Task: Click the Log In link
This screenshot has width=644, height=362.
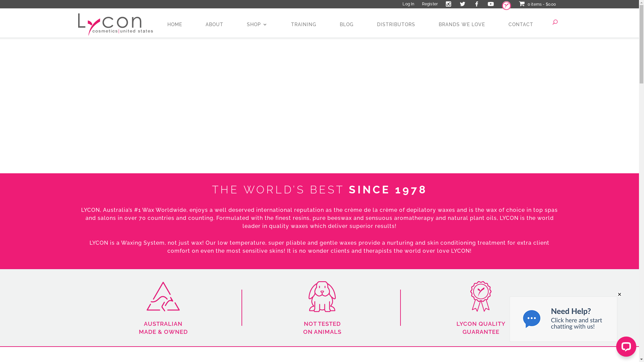Action: coord(408,4)
